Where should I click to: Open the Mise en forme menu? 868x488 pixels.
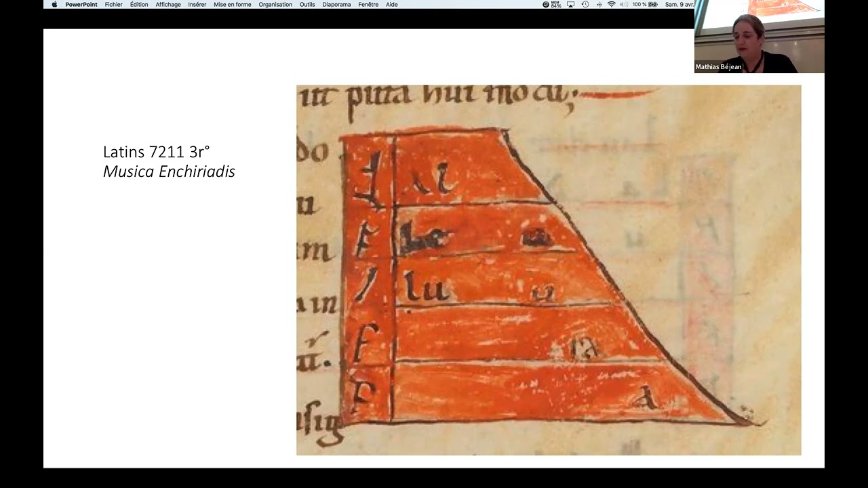233,4
